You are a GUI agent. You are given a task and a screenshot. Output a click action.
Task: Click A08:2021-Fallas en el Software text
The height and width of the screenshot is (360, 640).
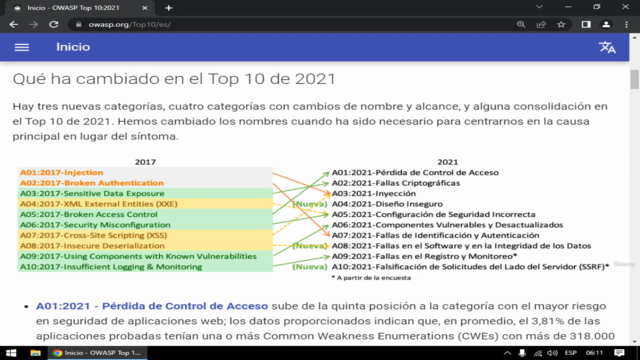(x=461, y=246)
